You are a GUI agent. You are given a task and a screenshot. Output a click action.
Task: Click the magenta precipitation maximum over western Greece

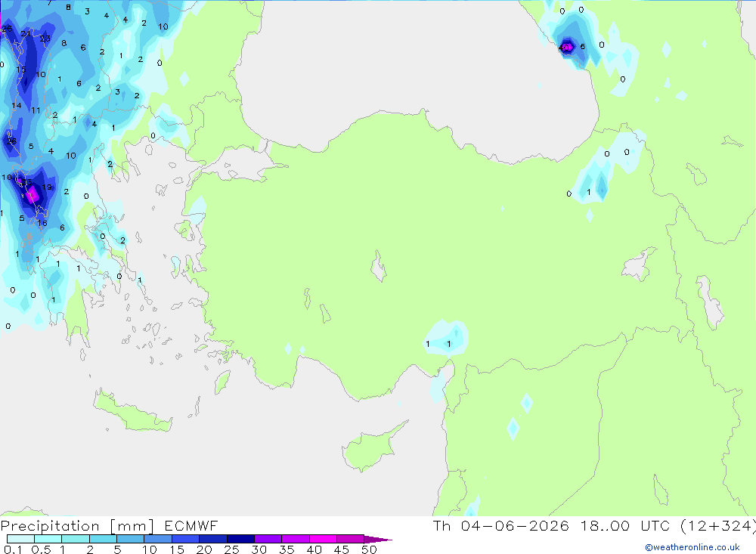33,195
